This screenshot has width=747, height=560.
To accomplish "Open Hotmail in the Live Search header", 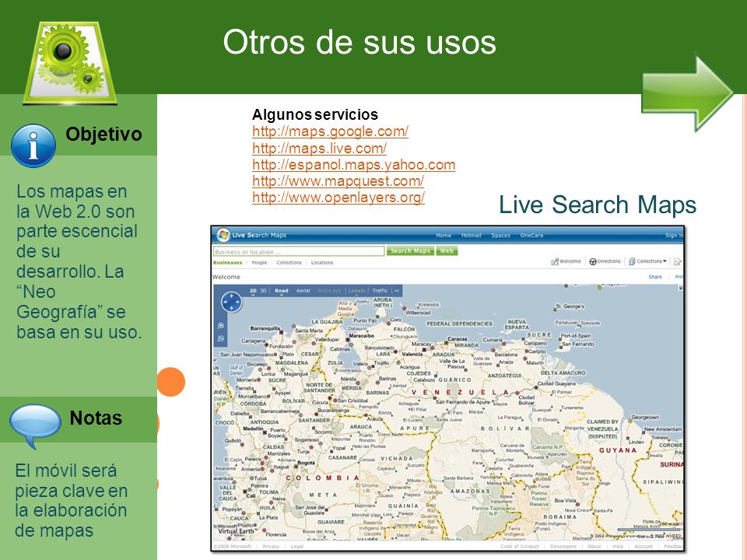I will [x=472, y=235].
